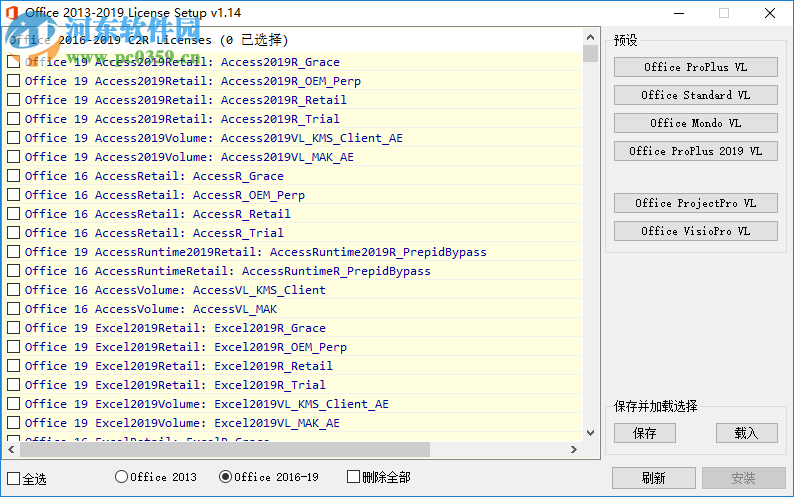Tick Access2019VL_MAK_AE checkbox
Screen dimensions: 794x497
(14, 157)
